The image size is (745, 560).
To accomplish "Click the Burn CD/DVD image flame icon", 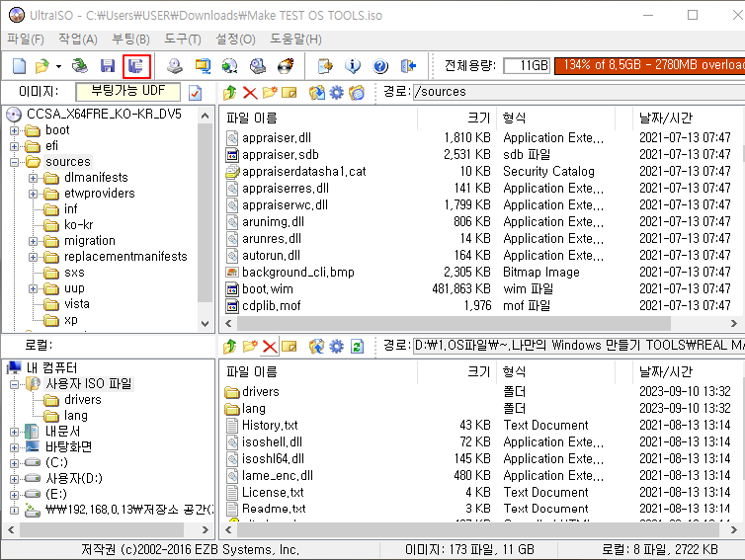I will [286, 66].
